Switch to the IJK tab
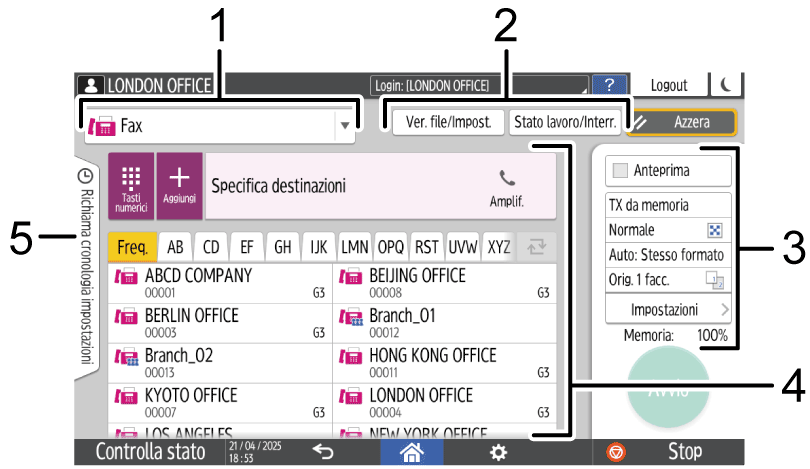Image resolution: width=810 pixels, height=469 pixels. (319, 247)
